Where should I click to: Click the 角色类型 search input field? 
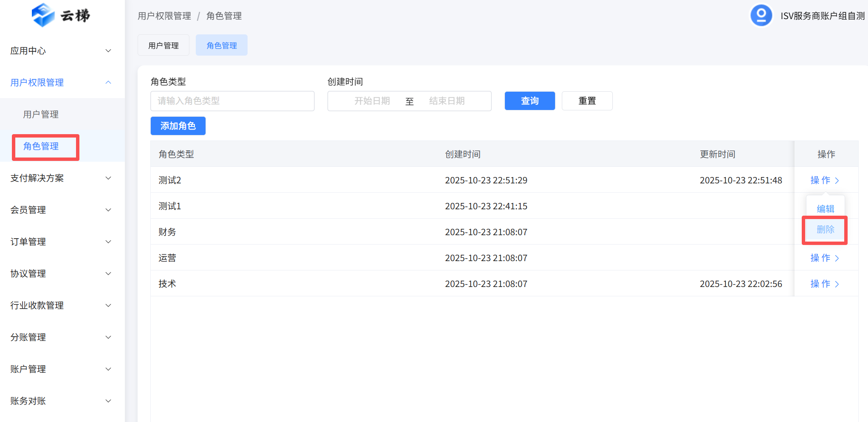tap(232, 101)
